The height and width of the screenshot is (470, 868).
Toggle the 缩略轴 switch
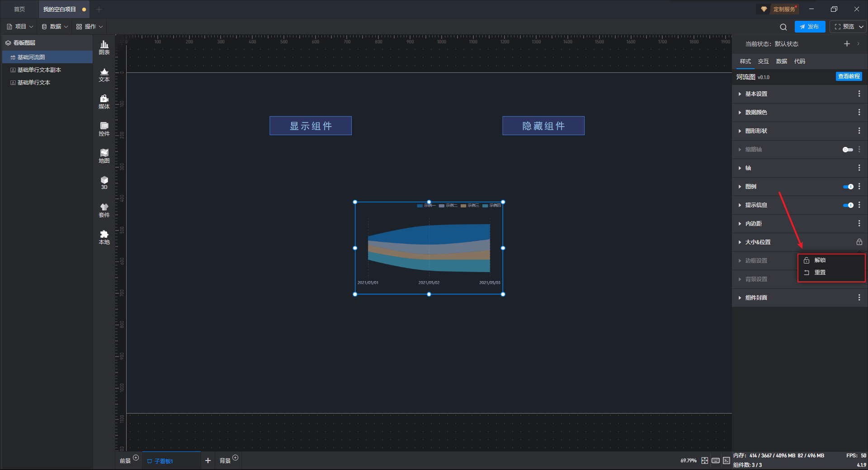[848, 150]
